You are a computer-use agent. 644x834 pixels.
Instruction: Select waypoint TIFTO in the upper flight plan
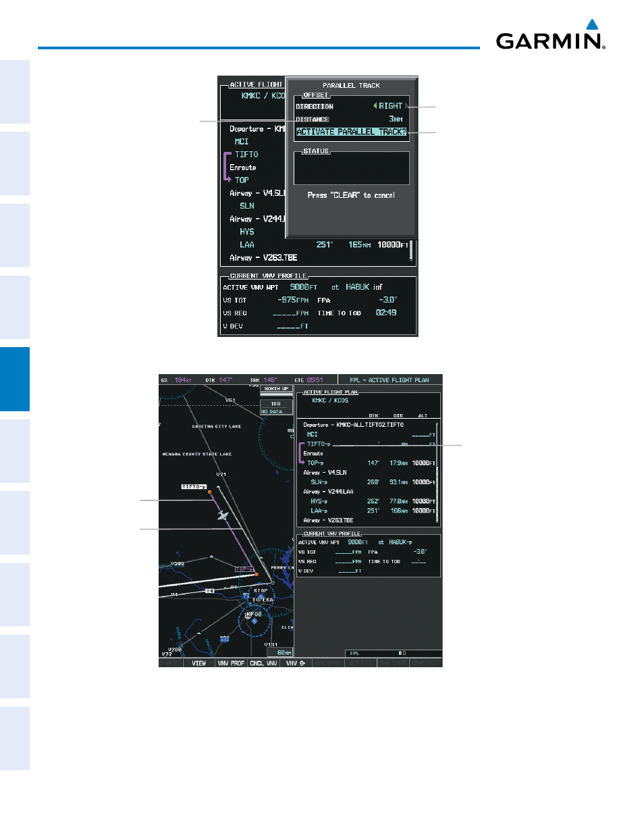pyautogui.click(x=246, y=155)
